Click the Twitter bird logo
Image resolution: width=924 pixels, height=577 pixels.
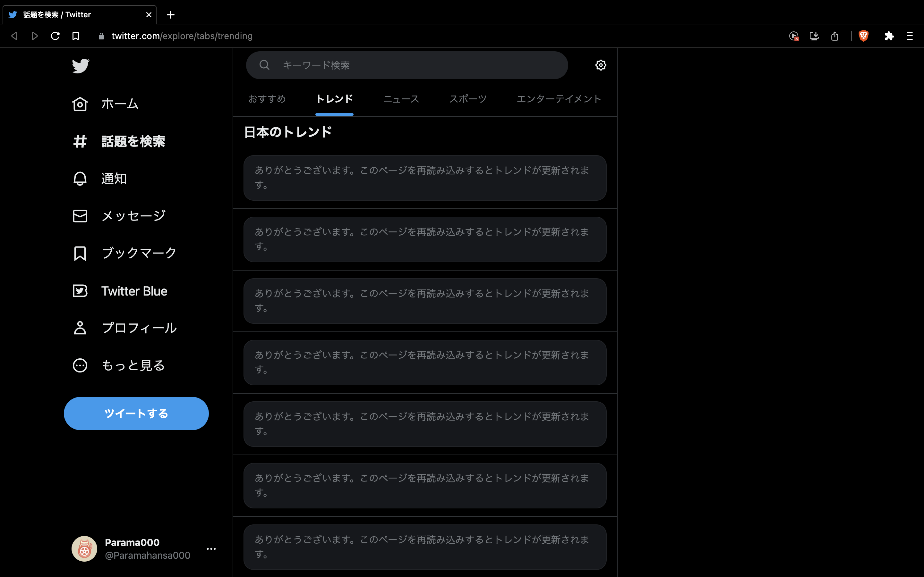click(80, 66)
